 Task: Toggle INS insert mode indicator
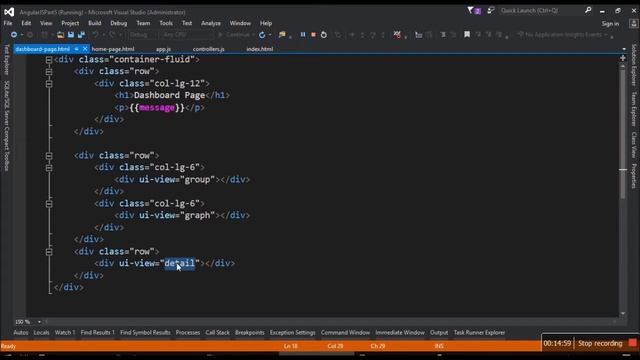[439, 346]
